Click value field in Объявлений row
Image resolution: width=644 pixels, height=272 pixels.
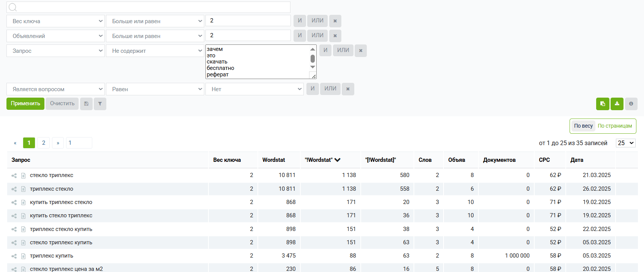(248, 35)
